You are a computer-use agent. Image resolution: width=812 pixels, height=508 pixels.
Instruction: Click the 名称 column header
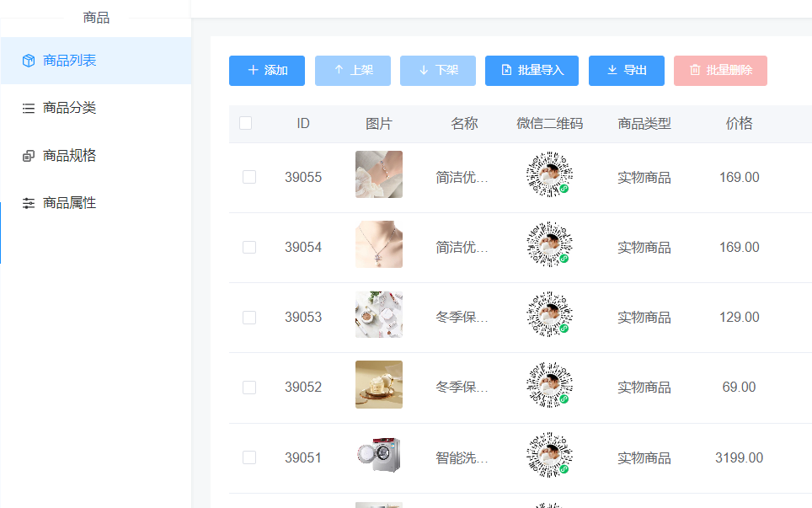pyautogui.click(x=464, y=123)
